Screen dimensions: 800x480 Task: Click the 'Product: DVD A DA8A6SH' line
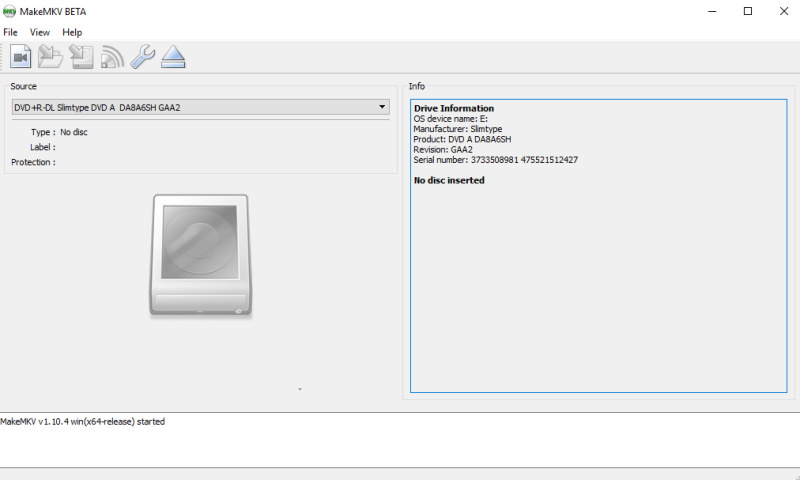pos(462,139)
